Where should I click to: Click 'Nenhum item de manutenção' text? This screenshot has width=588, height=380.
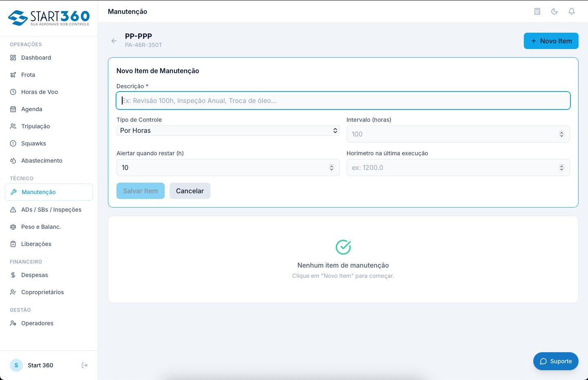click(343, 265)
